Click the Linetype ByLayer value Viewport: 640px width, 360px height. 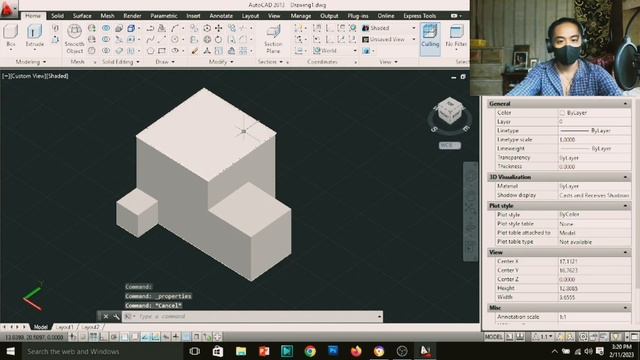click(x=594, y=131)
